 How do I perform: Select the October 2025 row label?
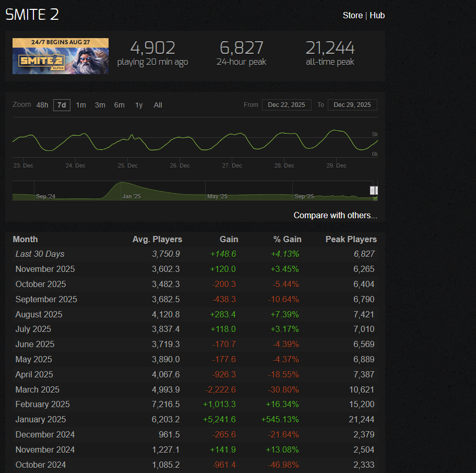[40, 284]
